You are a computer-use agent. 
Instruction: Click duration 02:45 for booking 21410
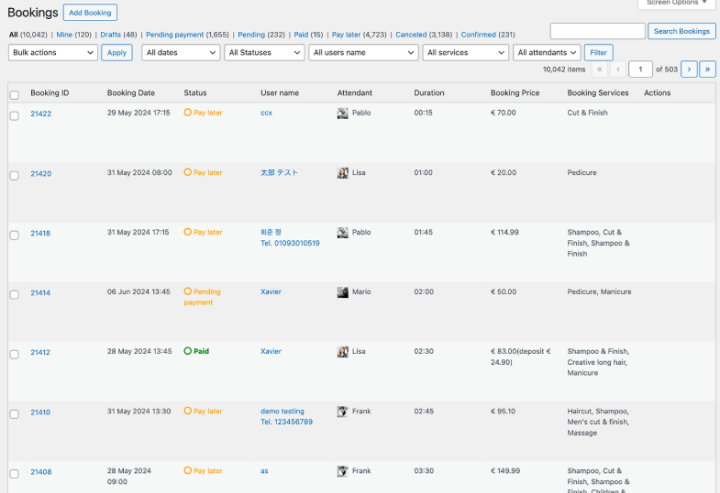423,411
